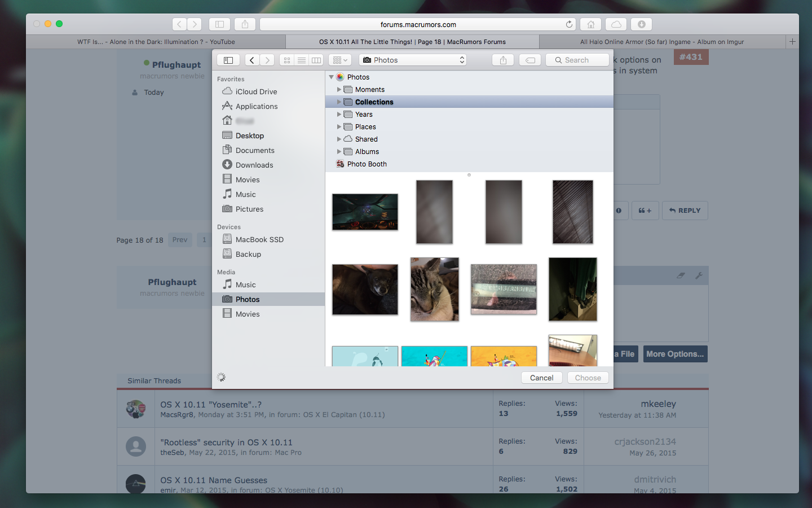Select Desktop in sidebar
The width and height of the screenshot is (812, 508).
(268, 135)
